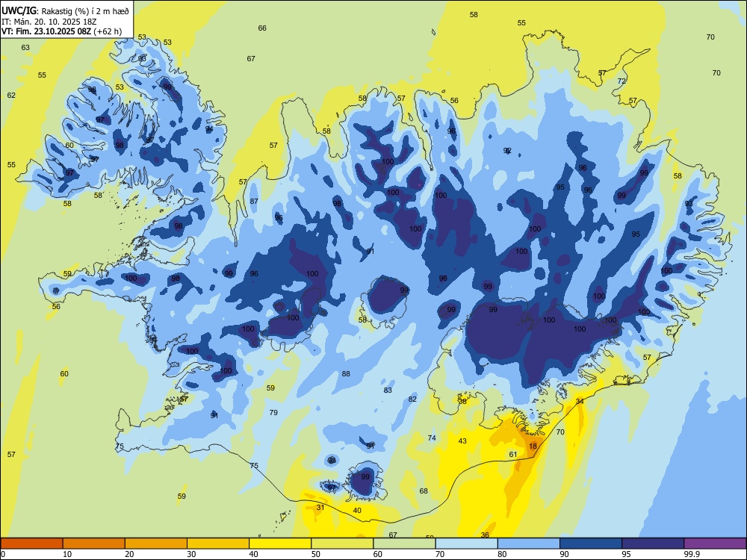Viewport: 747px width, 560px height.
Task: Click the offshore value '66' in the north
Action: 262,28
